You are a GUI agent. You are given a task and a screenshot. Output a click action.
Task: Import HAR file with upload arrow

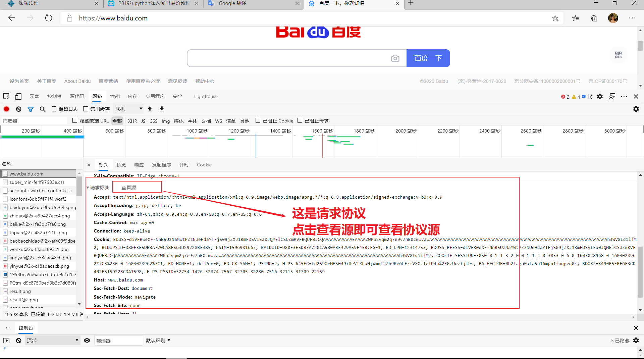(x=150, y=109)
